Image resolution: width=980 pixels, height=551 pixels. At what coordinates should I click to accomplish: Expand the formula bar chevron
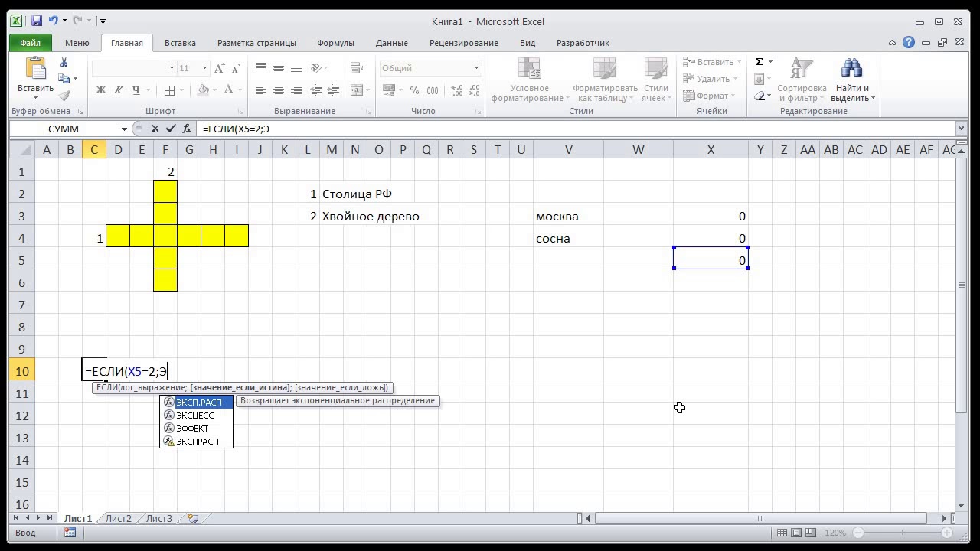click(x=961, y=129)
